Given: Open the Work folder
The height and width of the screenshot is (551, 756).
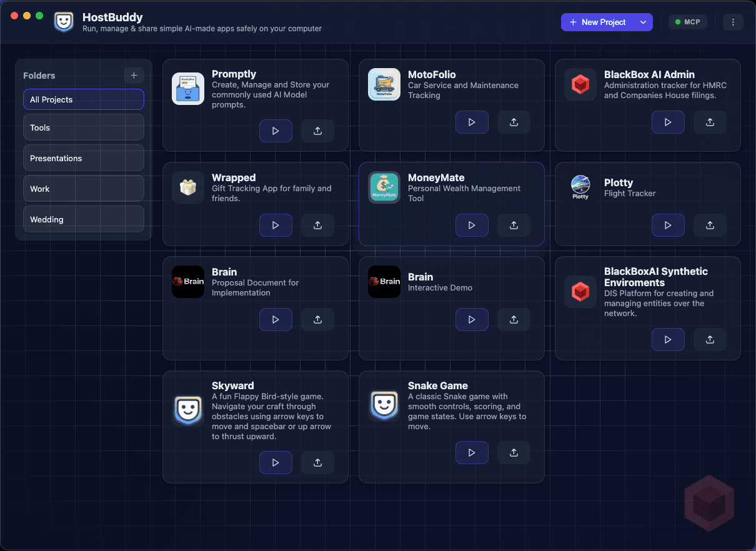Looking at the screenshot, I should tap(84, 189).
